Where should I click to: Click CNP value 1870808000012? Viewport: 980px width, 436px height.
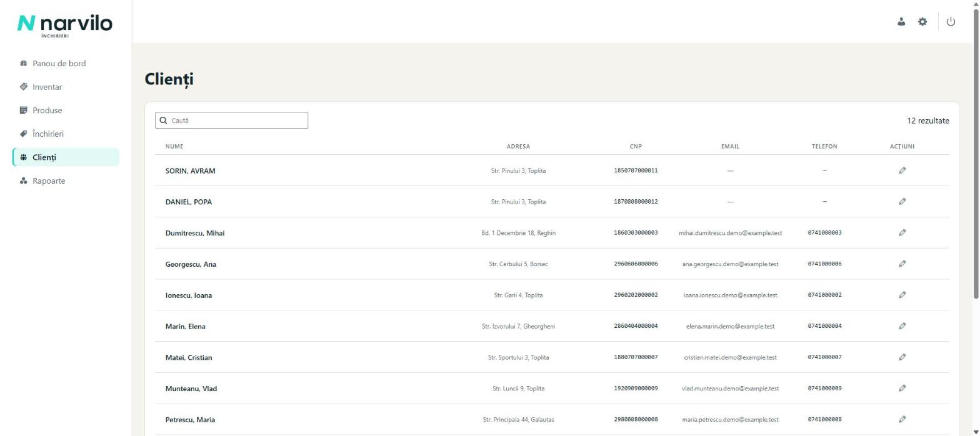(636, 202)
